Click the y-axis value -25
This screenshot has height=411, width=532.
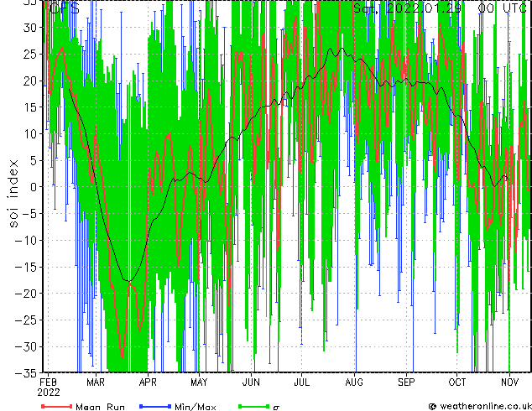26,320
